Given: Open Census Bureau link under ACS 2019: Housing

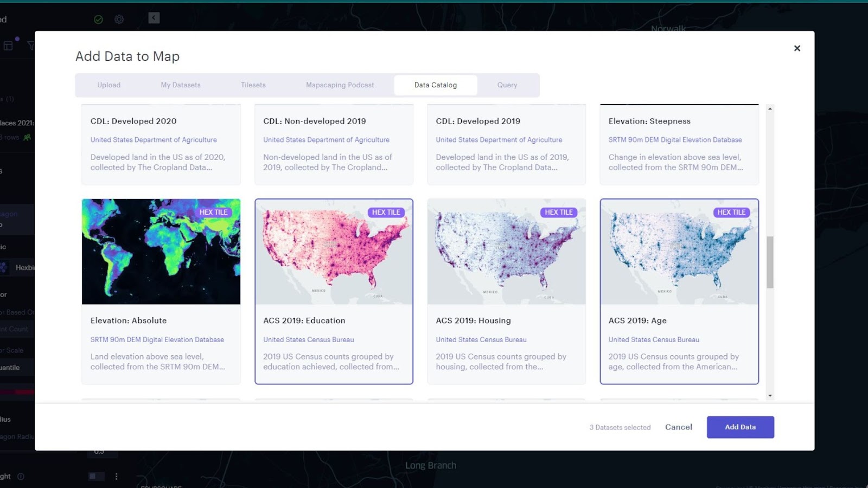Looking at the screenshot, I should [x=481, y=340].
